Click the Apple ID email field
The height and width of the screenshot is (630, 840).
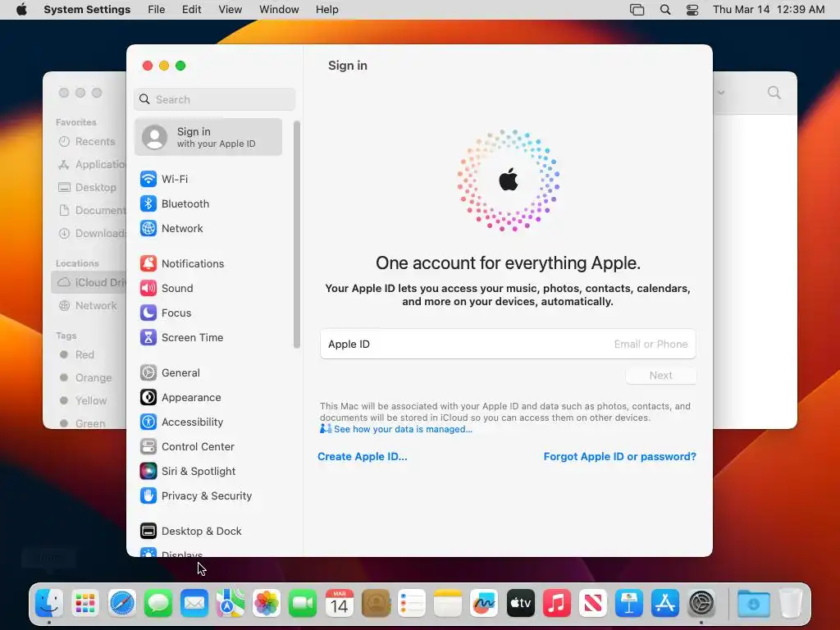(508, 344)
